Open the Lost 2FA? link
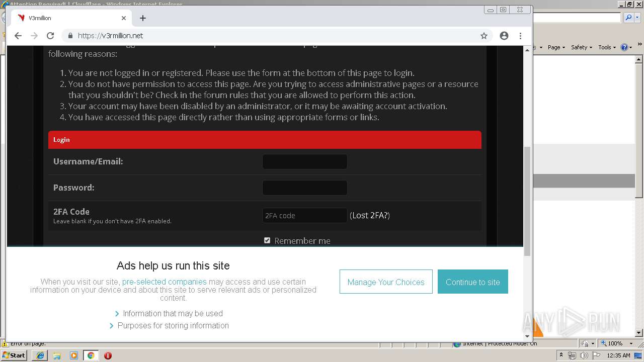Image resolution: width=644 pixels, height=362 pixels. 370,216
